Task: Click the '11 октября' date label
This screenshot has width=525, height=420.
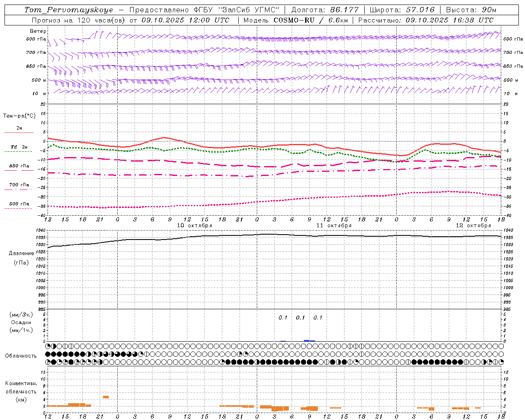Action: click(334, 226)
